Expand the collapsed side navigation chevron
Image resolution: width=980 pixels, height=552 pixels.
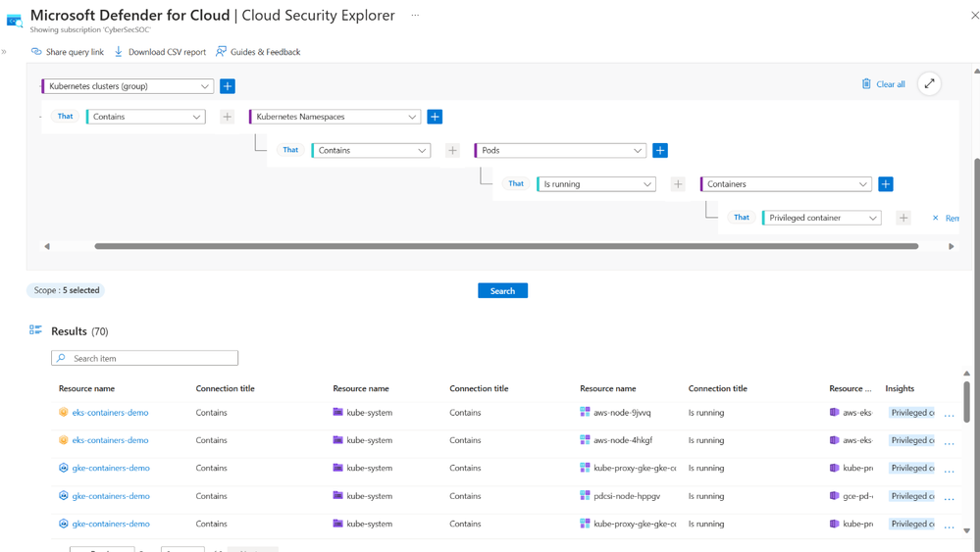coord(4,52)
